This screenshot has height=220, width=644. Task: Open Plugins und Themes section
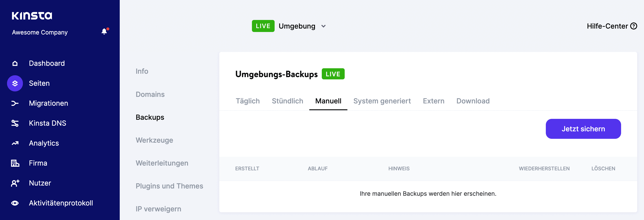click(x=169, y=186)
